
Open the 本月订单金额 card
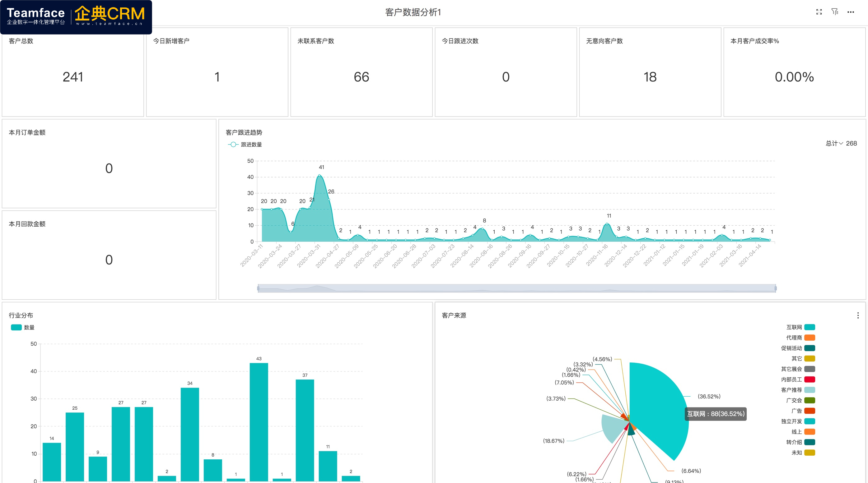click(109, 163)
